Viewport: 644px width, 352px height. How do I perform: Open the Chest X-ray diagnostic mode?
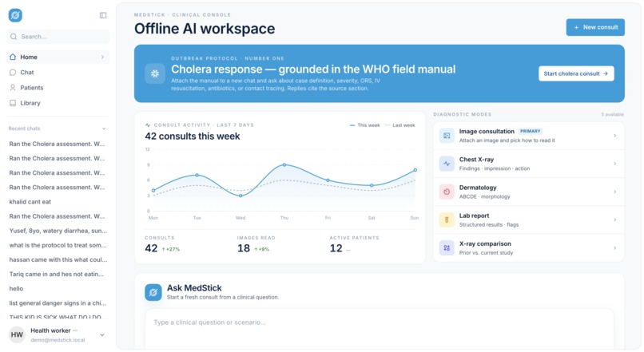(x=529, y=164)
